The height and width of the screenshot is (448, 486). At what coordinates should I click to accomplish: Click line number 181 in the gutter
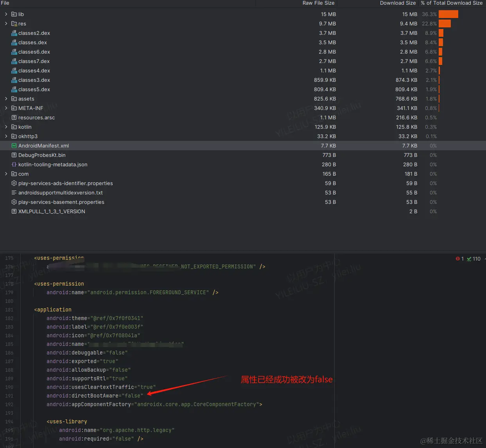click(9, 309)
